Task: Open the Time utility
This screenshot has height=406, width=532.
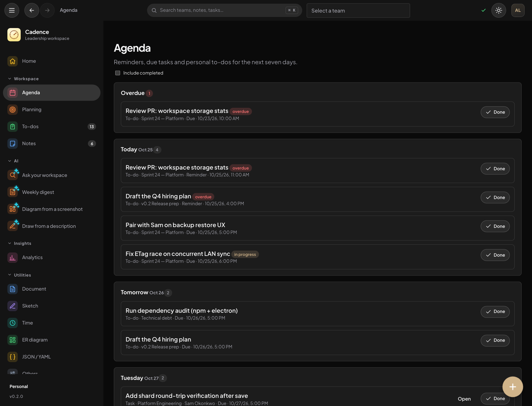Action: click(x=52, y=323)
